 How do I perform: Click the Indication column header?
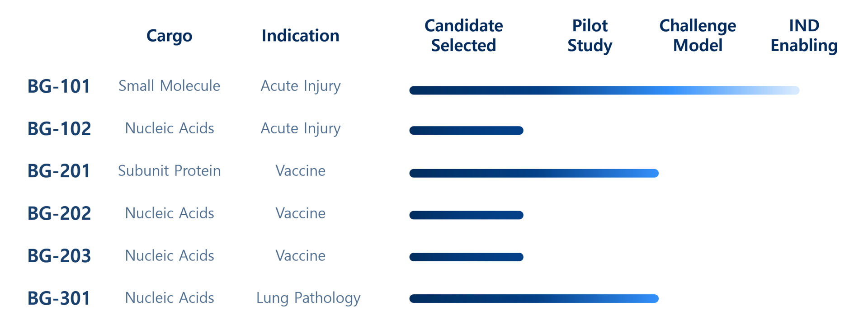pos(300,36)
